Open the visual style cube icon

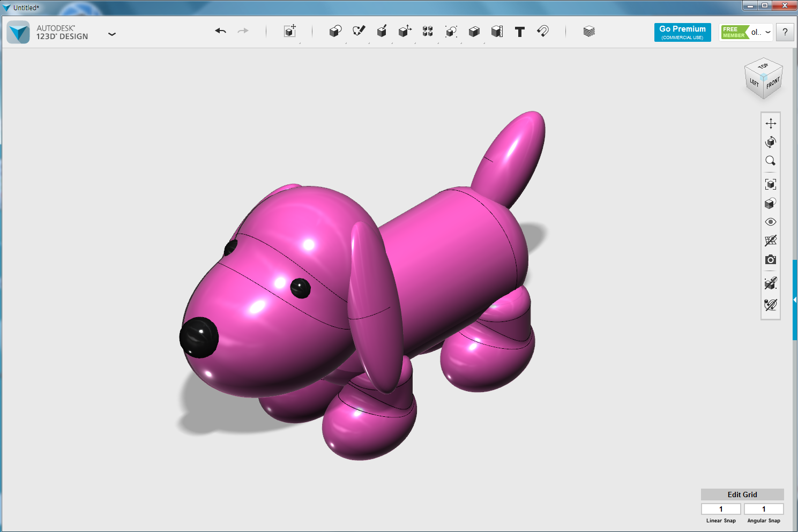click(x=771, y=203)
